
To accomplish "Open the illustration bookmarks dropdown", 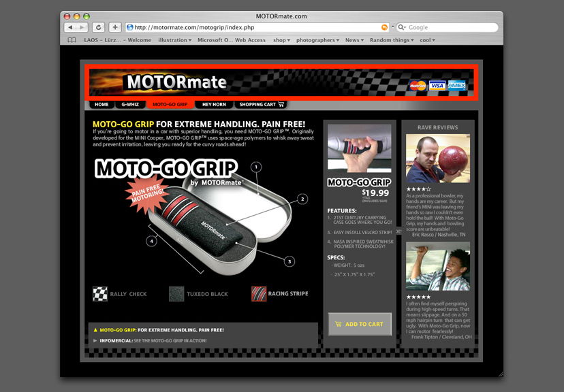I will pyautogui.click(x=175, y=40).
